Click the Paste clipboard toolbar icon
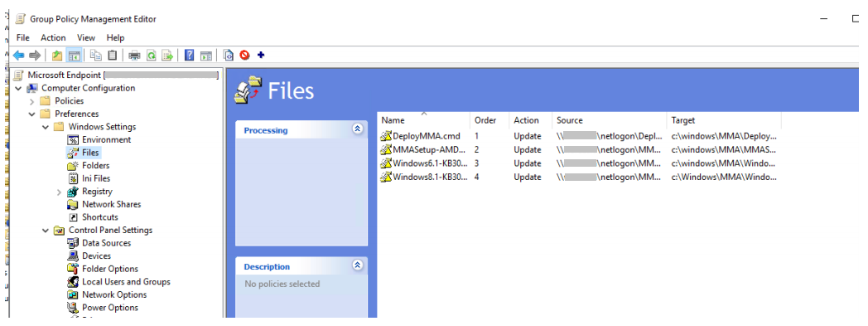 [113, 55]
